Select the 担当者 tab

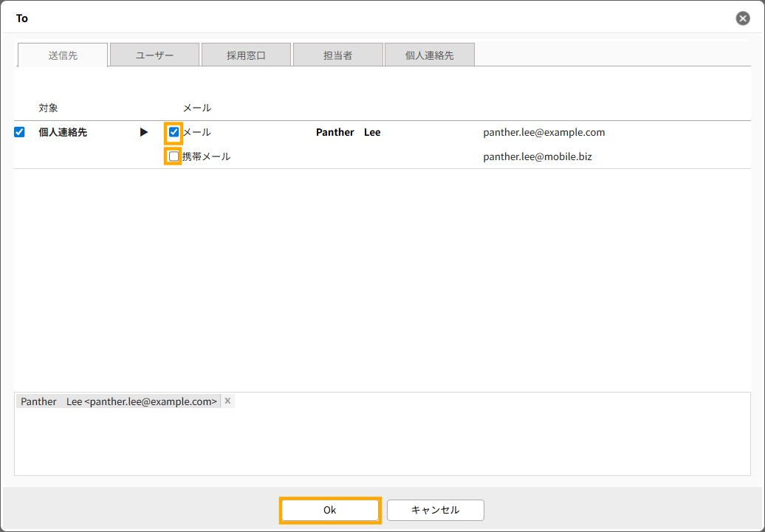(x=337, y=55)
